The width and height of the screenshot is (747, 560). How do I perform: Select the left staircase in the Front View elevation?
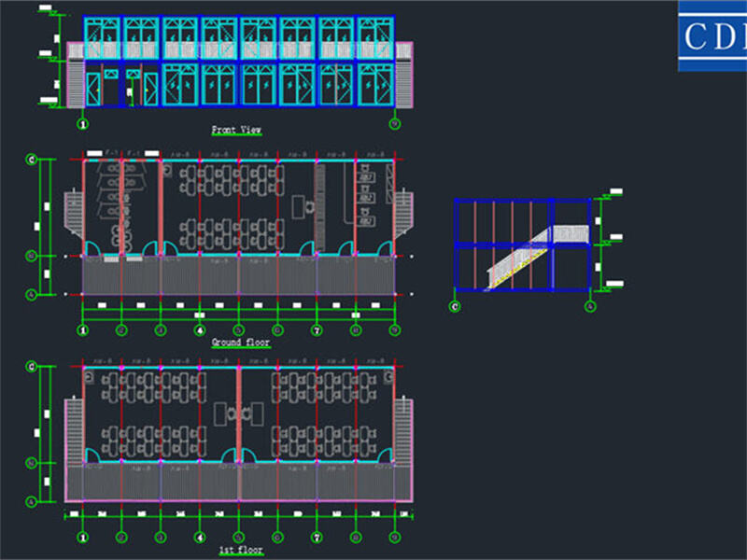[x=75, y=82]
